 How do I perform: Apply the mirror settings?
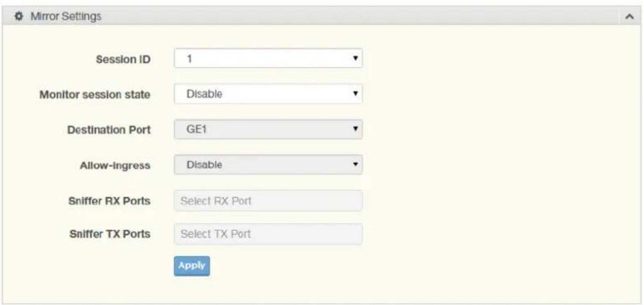click(x=192, y=266)
